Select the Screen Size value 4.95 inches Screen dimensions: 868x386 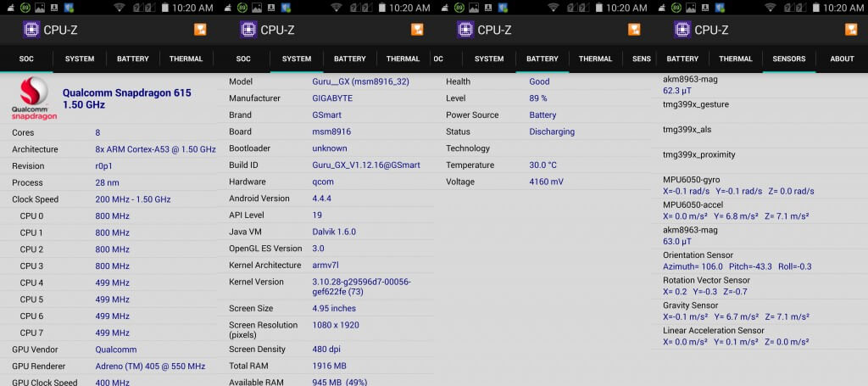(x=334, y=308)
